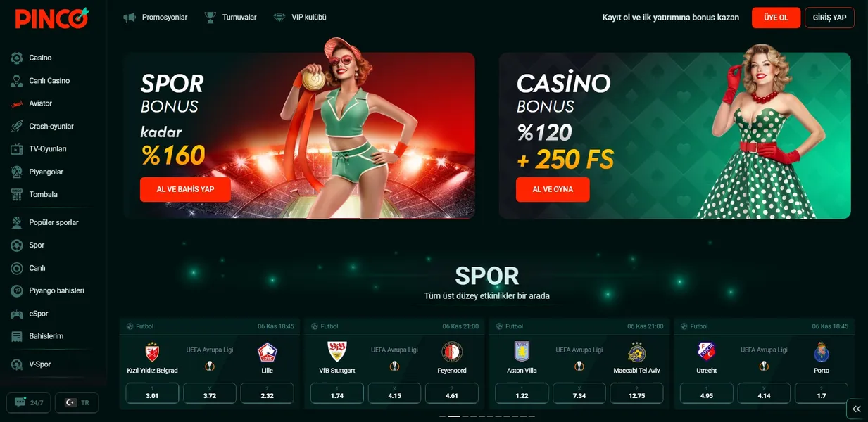The height and width of the screenshot is (422, 868).
Task: Open the TR language selector
Action: (x=77, y=403)
